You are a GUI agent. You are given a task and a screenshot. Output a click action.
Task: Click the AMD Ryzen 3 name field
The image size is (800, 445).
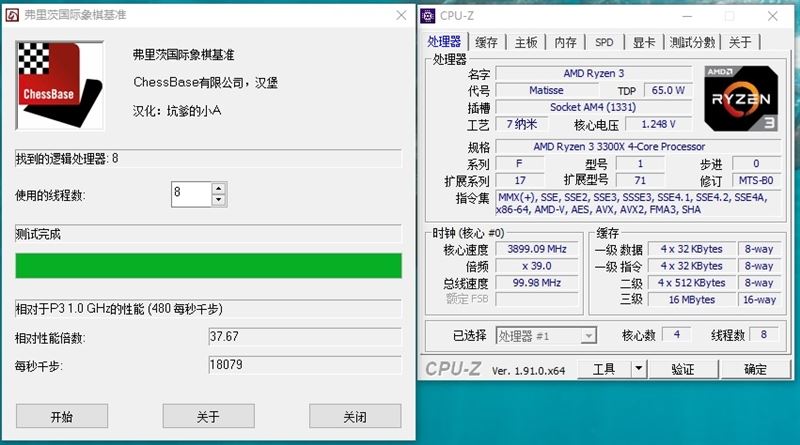(x=593, y=73)
